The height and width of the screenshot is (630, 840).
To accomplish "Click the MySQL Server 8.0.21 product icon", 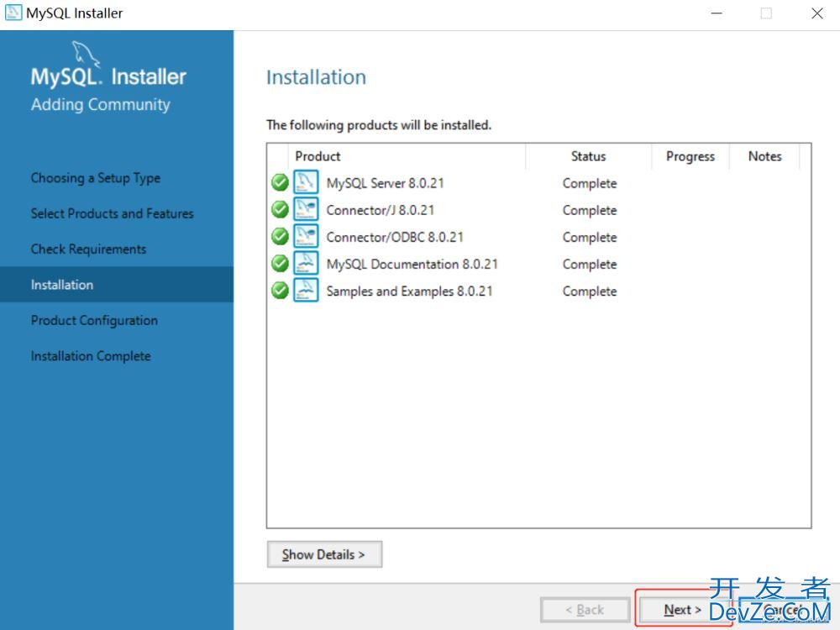I will [306, 182].
